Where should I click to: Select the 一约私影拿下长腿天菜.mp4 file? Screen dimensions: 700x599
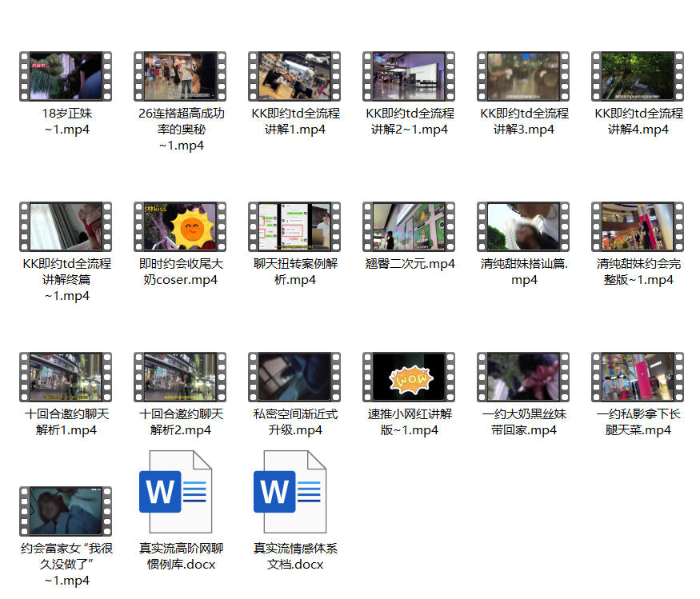click(x=638, y=377)
